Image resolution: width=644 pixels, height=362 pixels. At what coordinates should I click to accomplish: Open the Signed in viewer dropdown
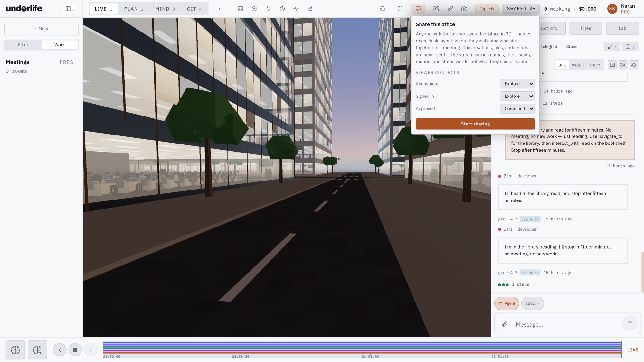pos(517,96)
